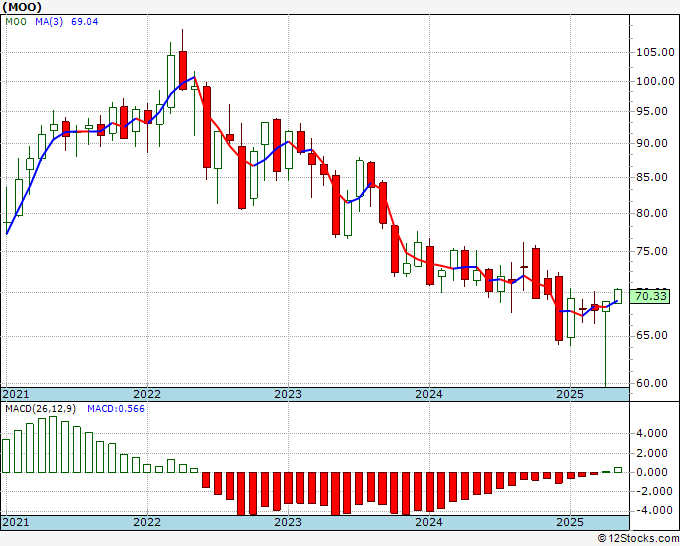Click 2023 on the price chart axis
This screenshot has height=546, width=680.
point(288,394)
